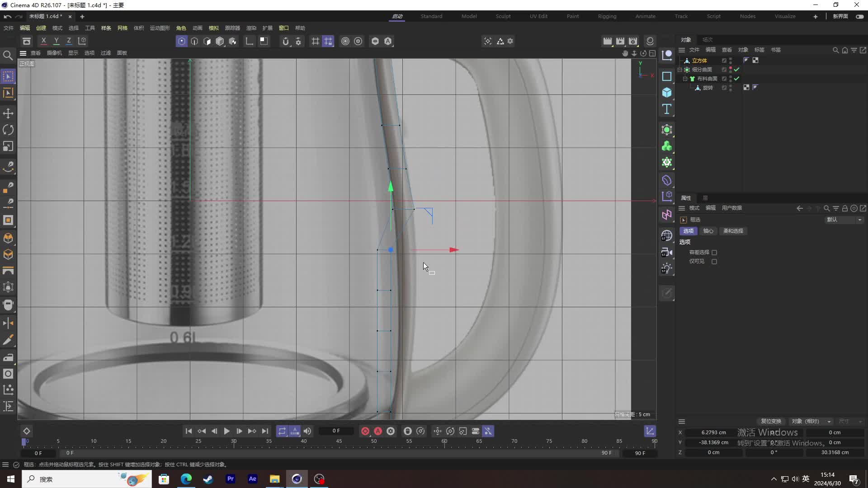This screenshot has width=868, height=488.
Task: Open the 样条 menu
Action: 106,28
